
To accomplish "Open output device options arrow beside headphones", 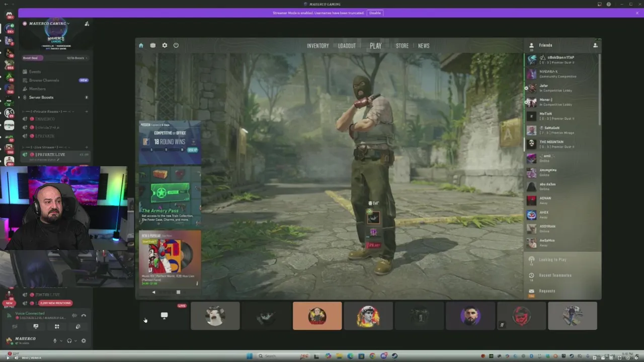I will (x=75, y=341).
